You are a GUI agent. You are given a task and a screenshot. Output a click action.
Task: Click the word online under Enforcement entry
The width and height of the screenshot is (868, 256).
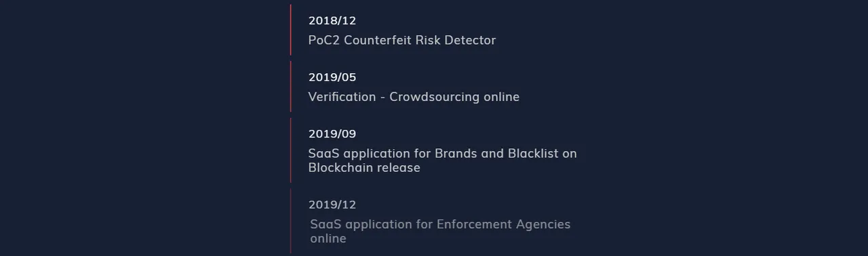[328, 238]
